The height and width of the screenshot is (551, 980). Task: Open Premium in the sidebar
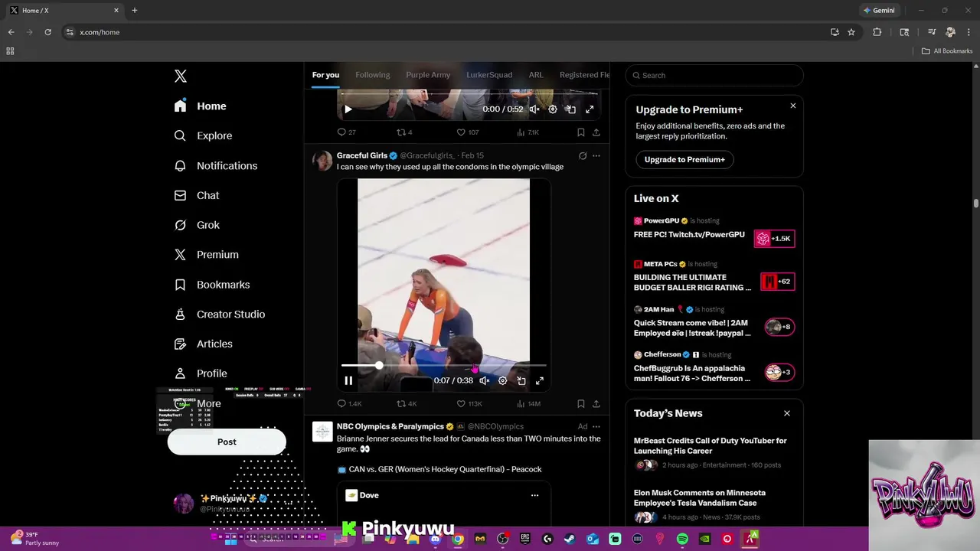pos(206,254)
